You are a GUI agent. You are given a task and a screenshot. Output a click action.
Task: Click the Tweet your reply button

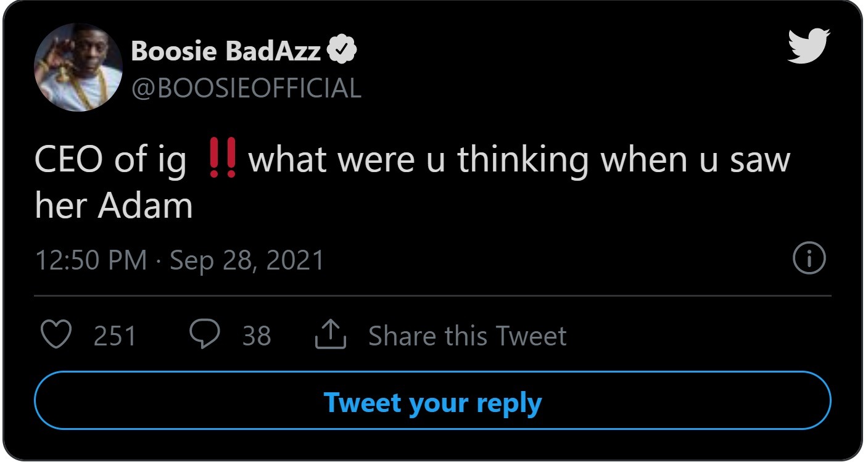433,403
